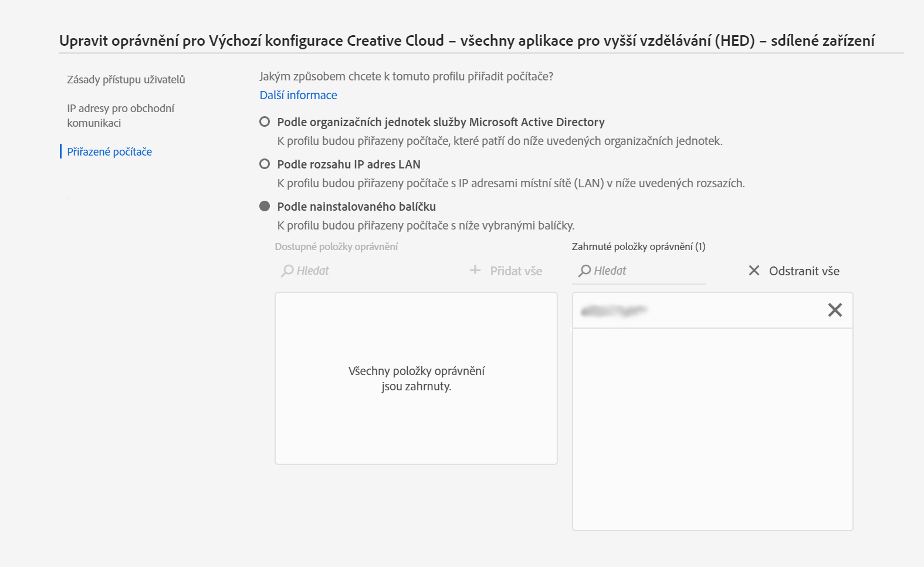Remove the blurred included package with X
924x567 pixels.
[835, 310]
